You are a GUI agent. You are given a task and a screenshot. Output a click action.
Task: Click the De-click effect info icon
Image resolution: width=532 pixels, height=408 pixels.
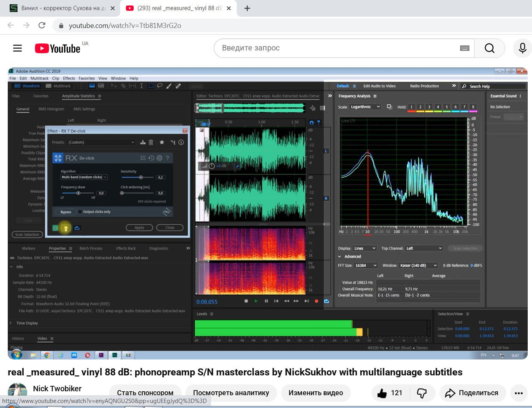point(181,142)
